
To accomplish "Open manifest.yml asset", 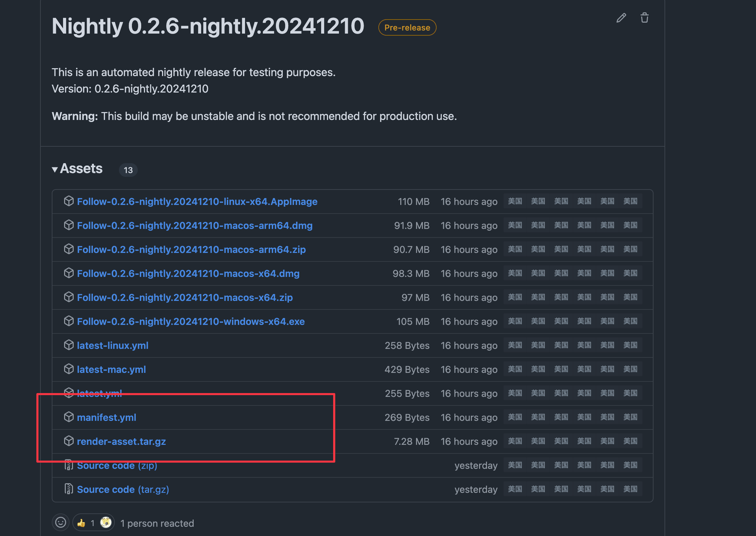I will pos(107,417).
